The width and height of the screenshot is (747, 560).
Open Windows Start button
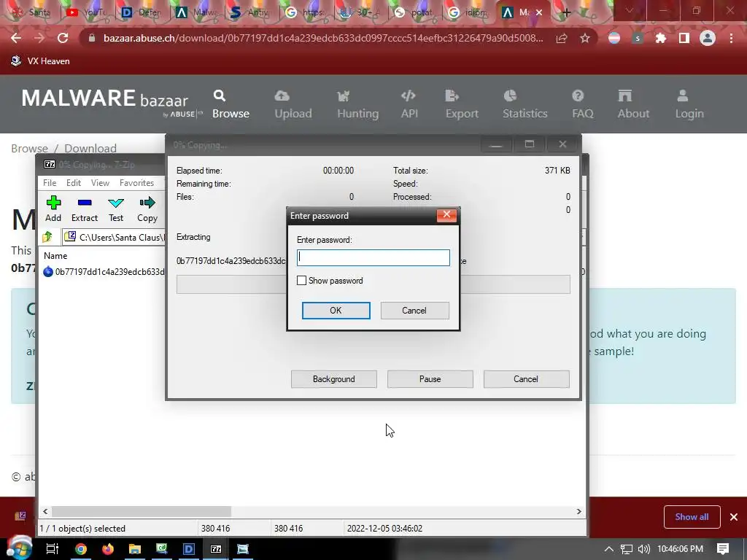tap(18, 548)
